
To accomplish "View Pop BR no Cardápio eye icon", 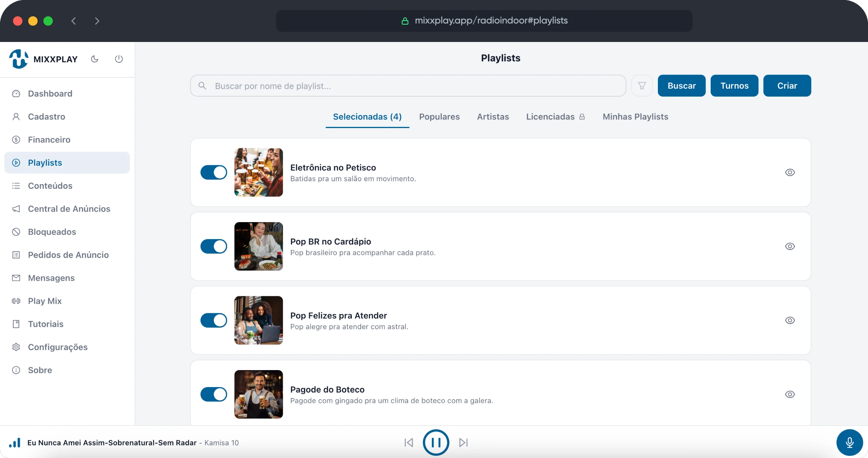I will [790, 246].
